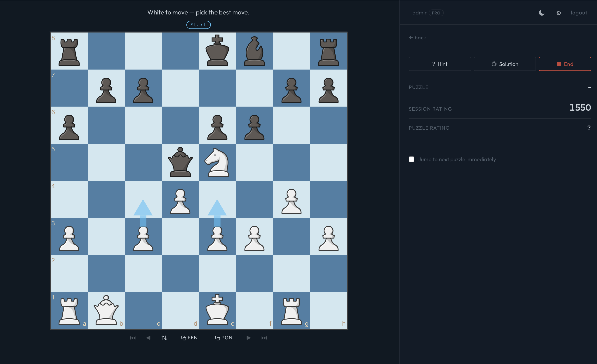Enable jump to next puzzle immediately
Image resolution: width=597 pixels, height=364 pixels.
[411, 159]
